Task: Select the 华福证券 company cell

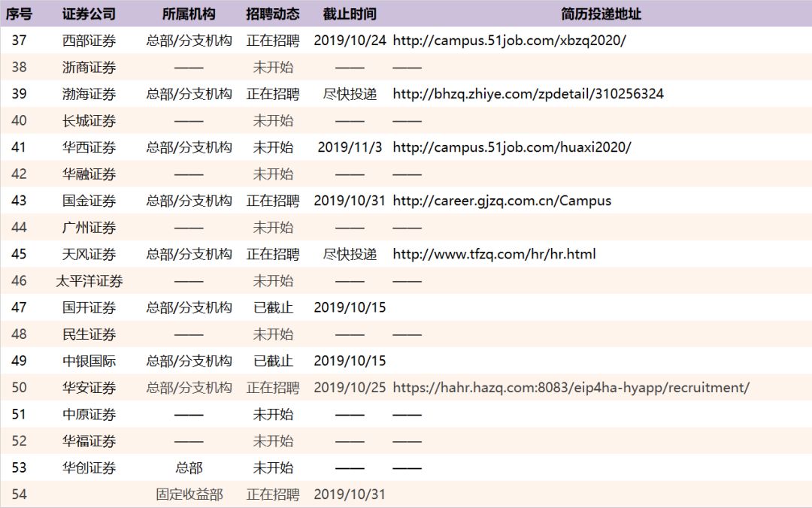Action: click(x=89, y=440)
